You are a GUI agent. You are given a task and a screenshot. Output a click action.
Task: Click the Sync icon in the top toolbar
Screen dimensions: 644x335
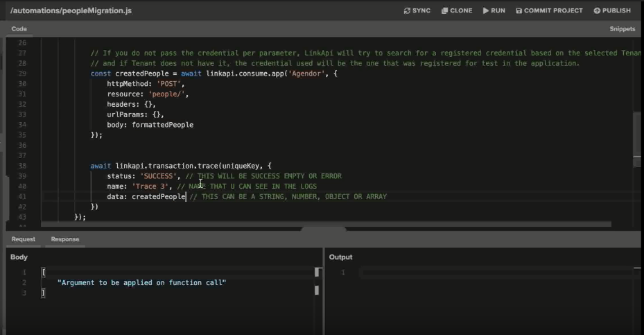pos(407,11)
